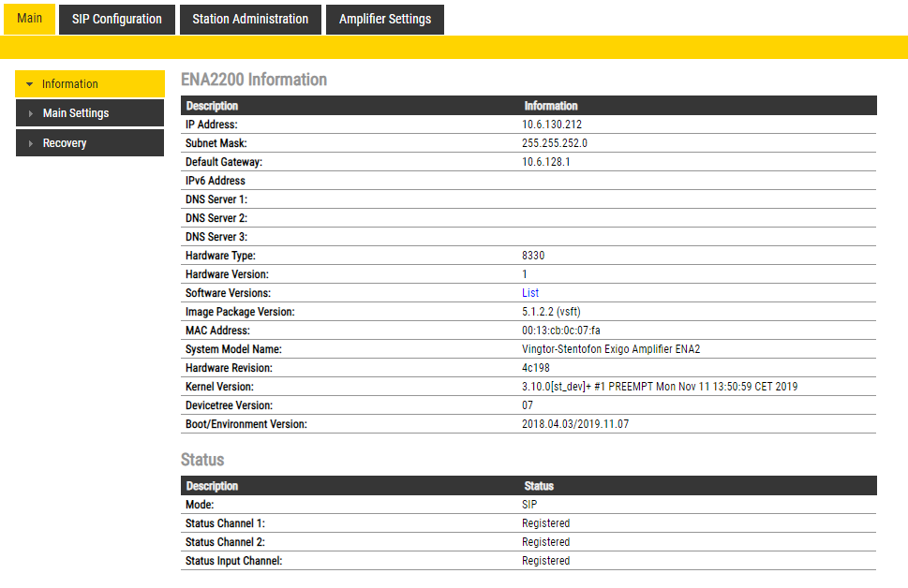Click the Information sidebar entry

click(x=70, y=84)
